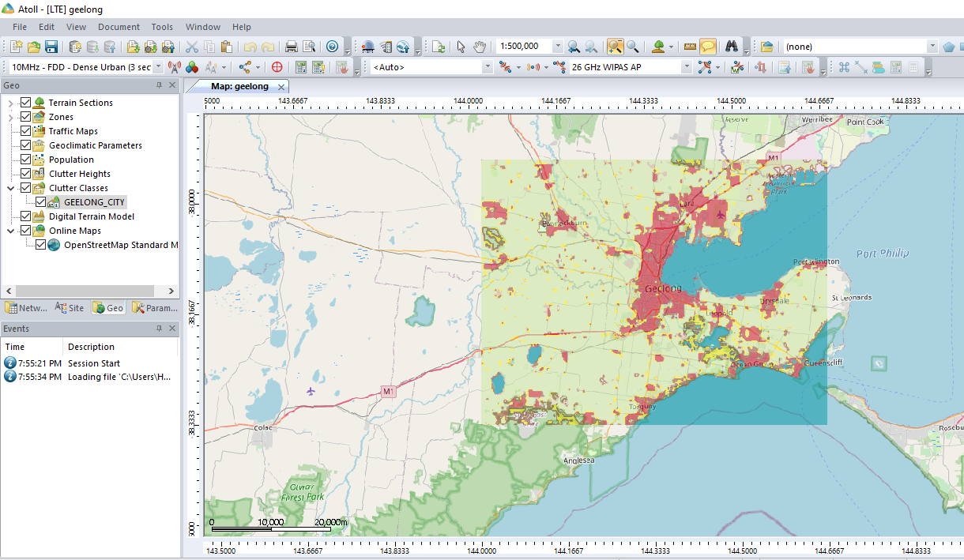Switch to the Site tab

click(70, 307)
